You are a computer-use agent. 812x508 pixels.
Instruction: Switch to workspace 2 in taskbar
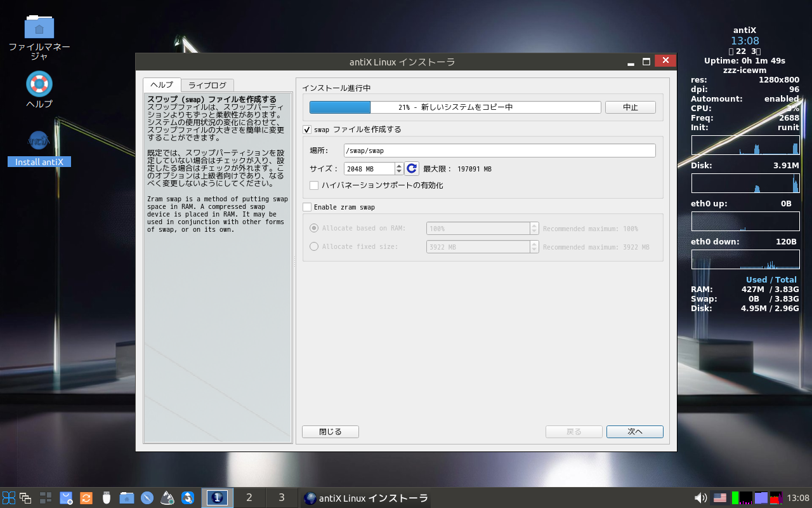(249, 498)
